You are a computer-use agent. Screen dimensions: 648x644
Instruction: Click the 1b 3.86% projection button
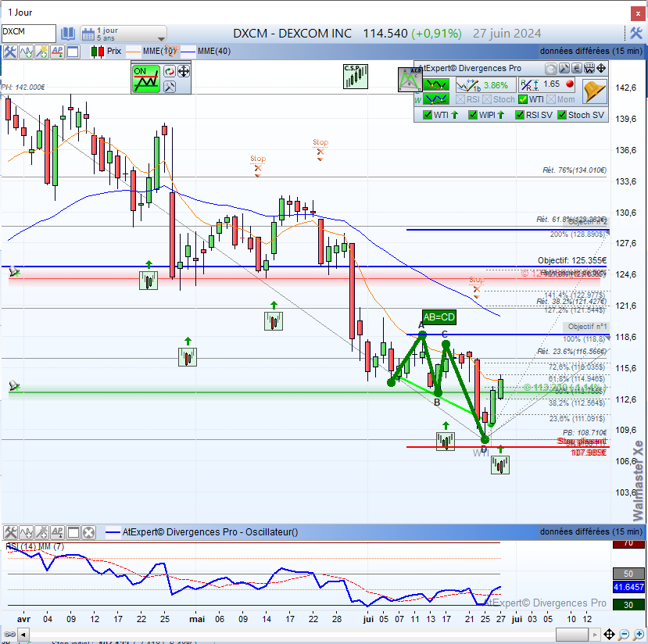485,85
